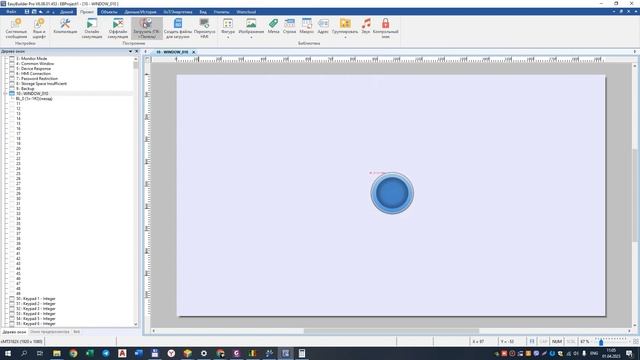The height and width of the screenshot is (360, 640).
Task: Open the Group library dropdown arrow
Action: (x=345, y=38)
